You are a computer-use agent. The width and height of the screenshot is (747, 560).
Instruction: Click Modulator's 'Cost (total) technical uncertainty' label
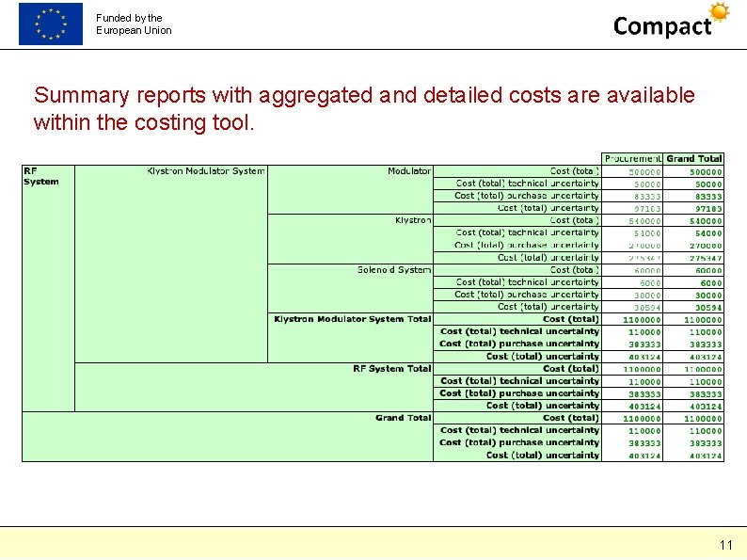(527, 184)
